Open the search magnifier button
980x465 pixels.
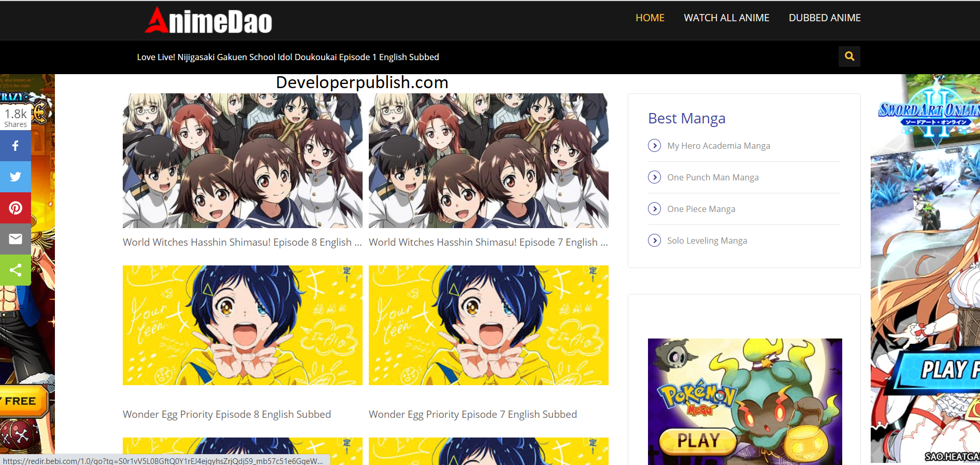849,57
